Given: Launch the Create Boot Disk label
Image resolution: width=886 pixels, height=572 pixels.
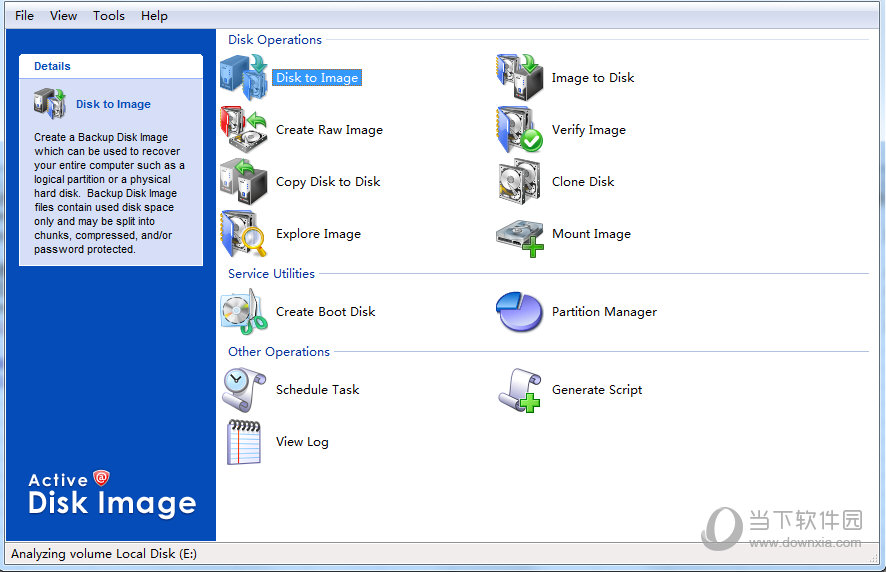Looking at the screenshot, I should pos(325,311).
